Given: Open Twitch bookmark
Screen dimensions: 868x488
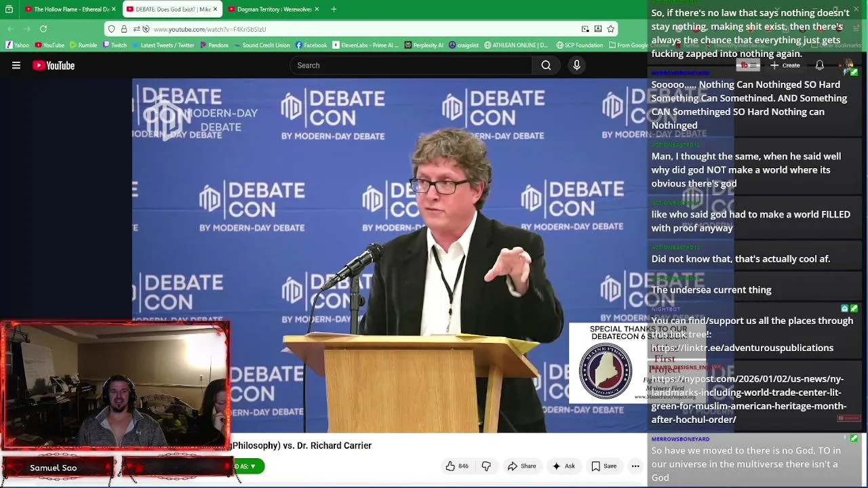Looking at the screenshot, I should click(x=115, y=45).
